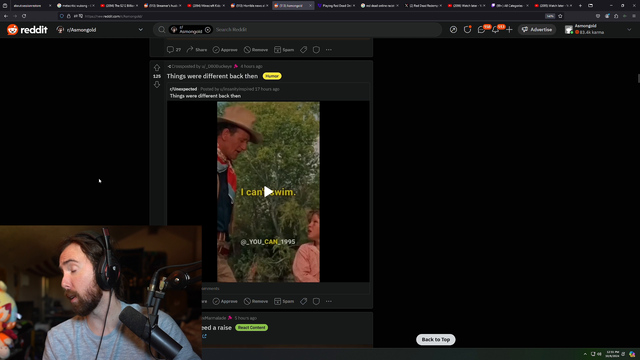Switch to the Minecraft Kids browser tab
The image size is (640, 360).
click(x=207, y=6)
